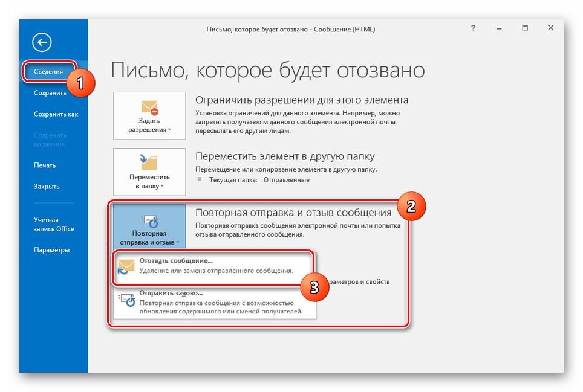
Task: Expand Повторная отправка и отзыв dropdown
Action: (x=149, y=238)
